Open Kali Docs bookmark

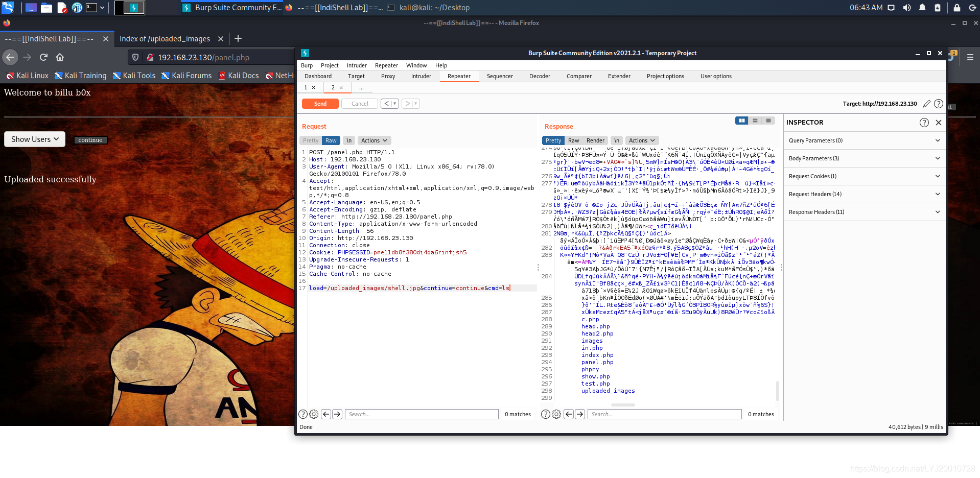click(x=239, y=76)
